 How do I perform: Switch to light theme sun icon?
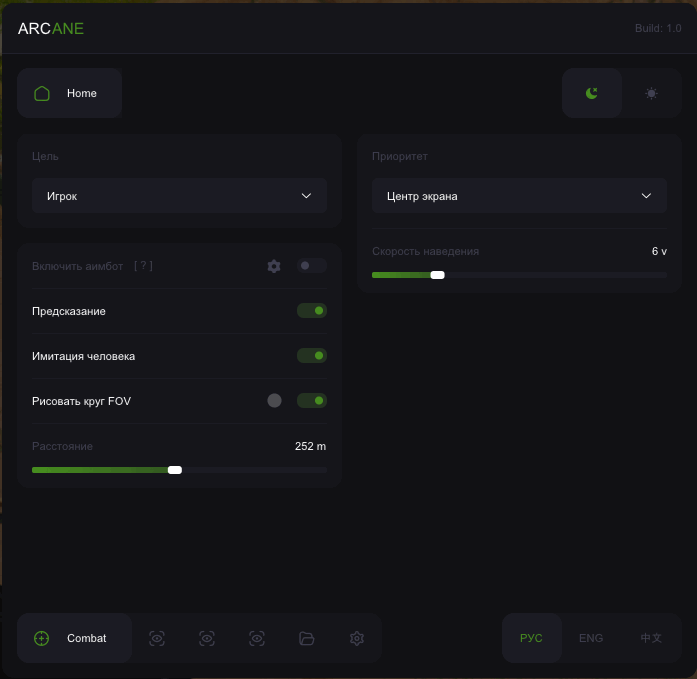click(651, 93)
